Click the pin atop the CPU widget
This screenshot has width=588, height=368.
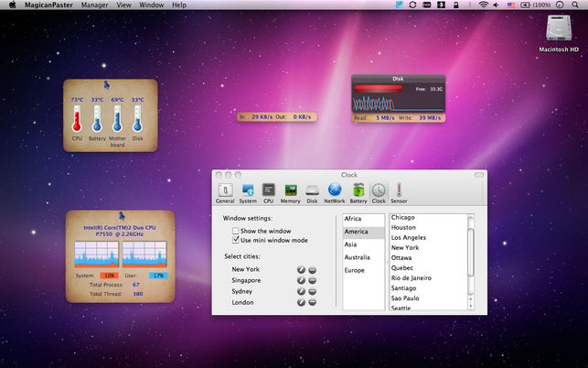121,216
